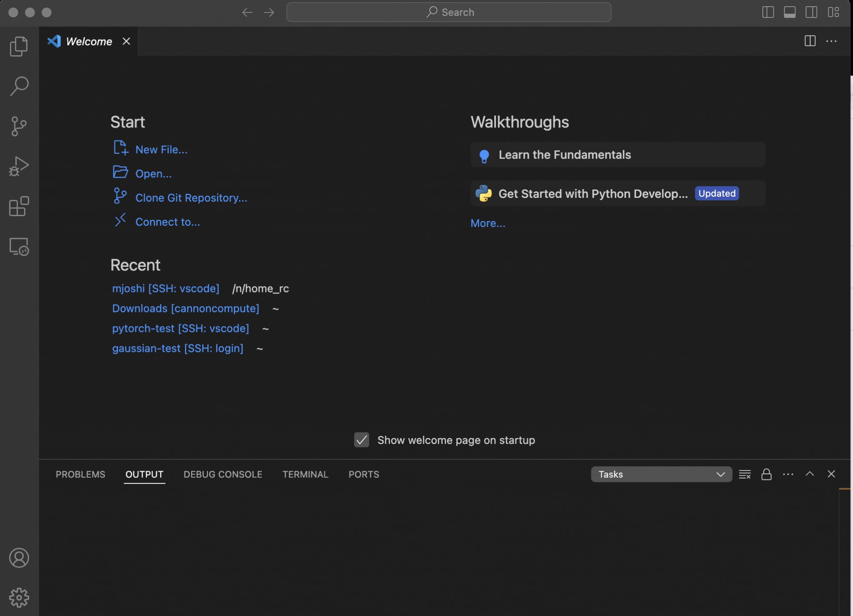Select the Run and Debug icon

click(x=18, y=166)
